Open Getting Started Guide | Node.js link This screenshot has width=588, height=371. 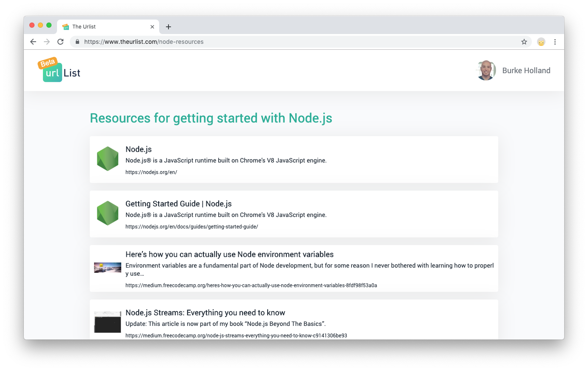pos(179,204)
